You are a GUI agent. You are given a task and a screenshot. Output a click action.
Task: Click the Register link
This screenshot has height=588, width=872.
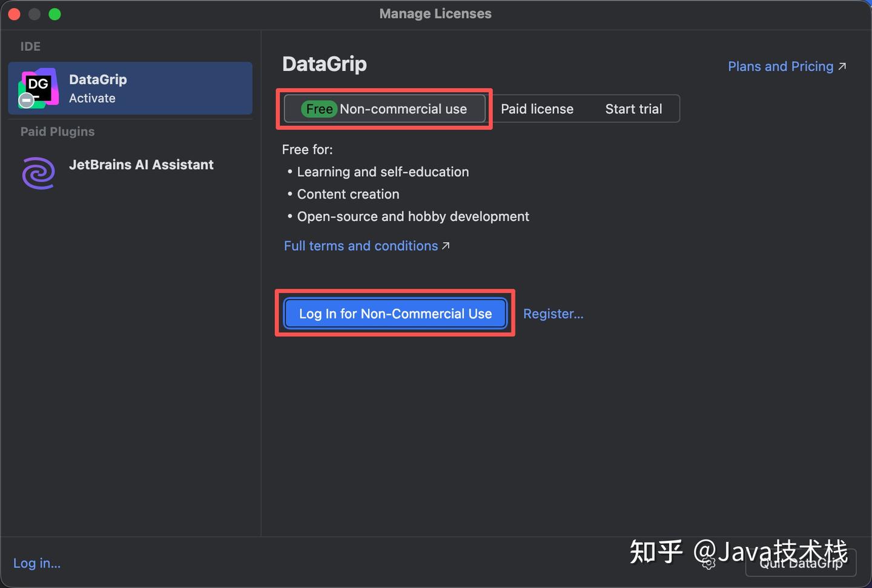552,314
